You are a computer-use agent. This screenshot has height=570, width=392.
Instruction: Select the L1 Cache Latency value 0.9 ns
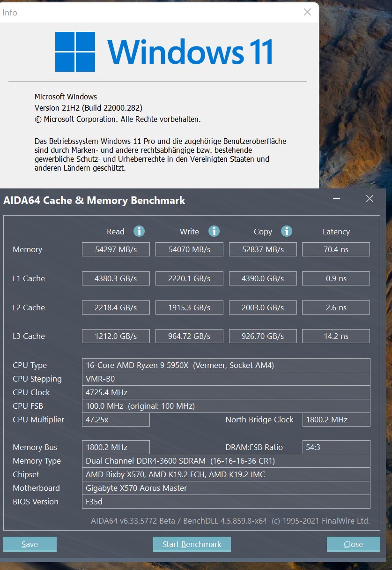point(336,278)
